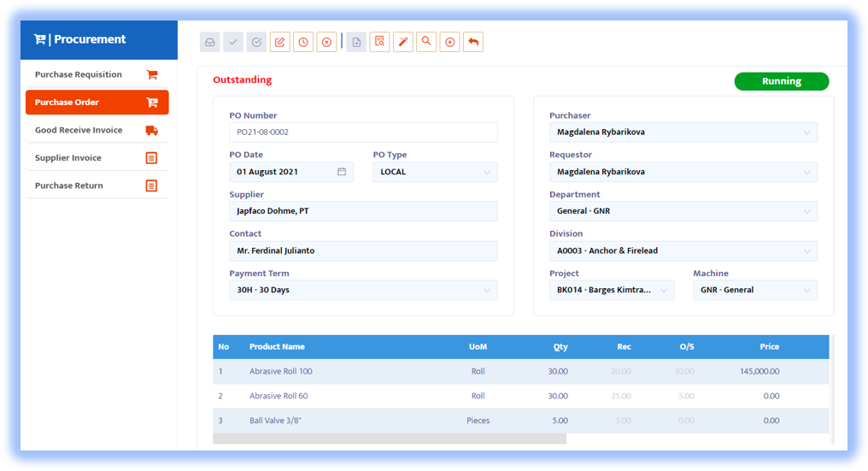Click the back arrow toolbar icon

[x=473, y=42]
